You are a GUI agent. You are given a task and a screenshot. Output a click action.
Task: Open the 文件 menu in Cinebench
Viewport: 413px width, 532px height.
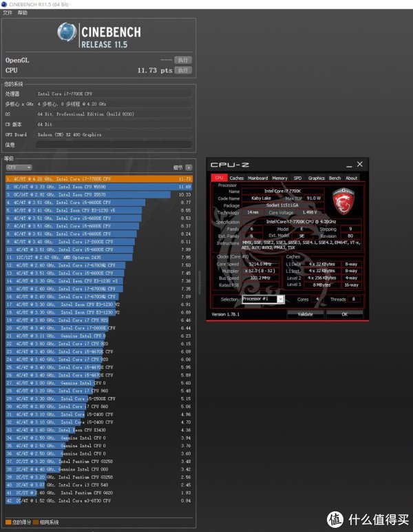click(8, 12)
